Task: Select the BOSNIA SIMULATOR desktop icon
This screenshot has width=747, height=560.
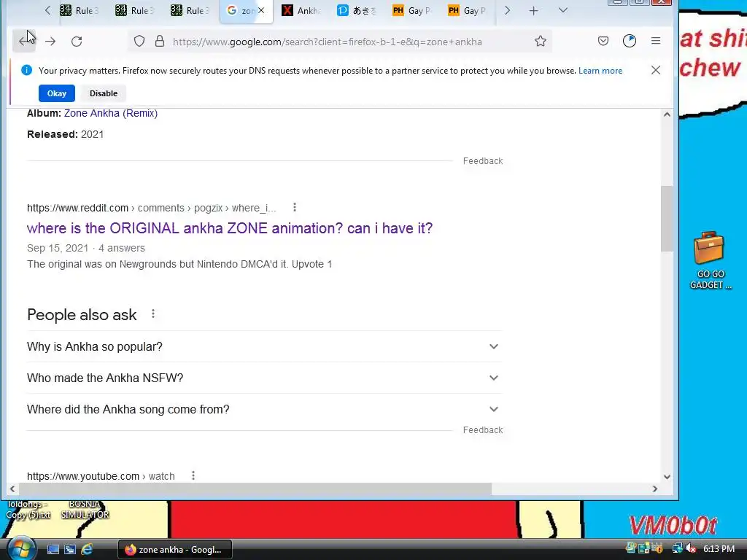Action: coord(85,510)
